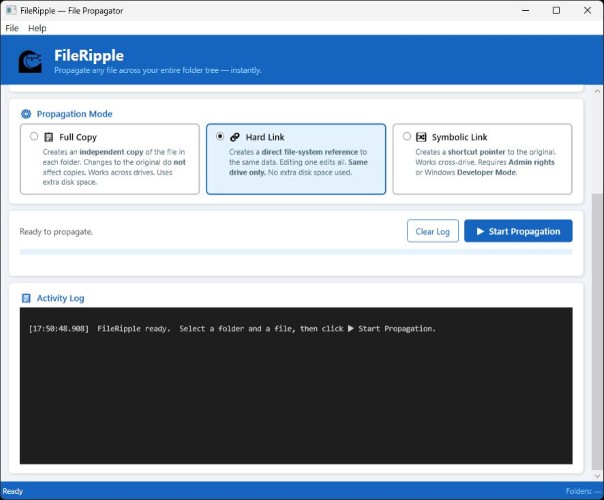The width and height of the screenshot is (604, 500).
Task: Click the 'Propagate any file' tagline
Action: pos(158,70)
